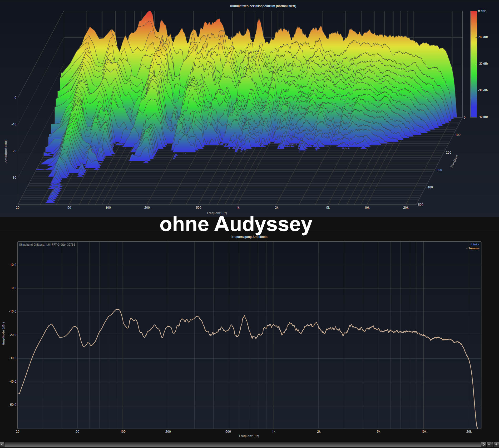Click the 'Kumulatives Zerfallsspektrum (normalisiert)' title
This screenshot has width=499, height=448.
click(x=263, y=6)
